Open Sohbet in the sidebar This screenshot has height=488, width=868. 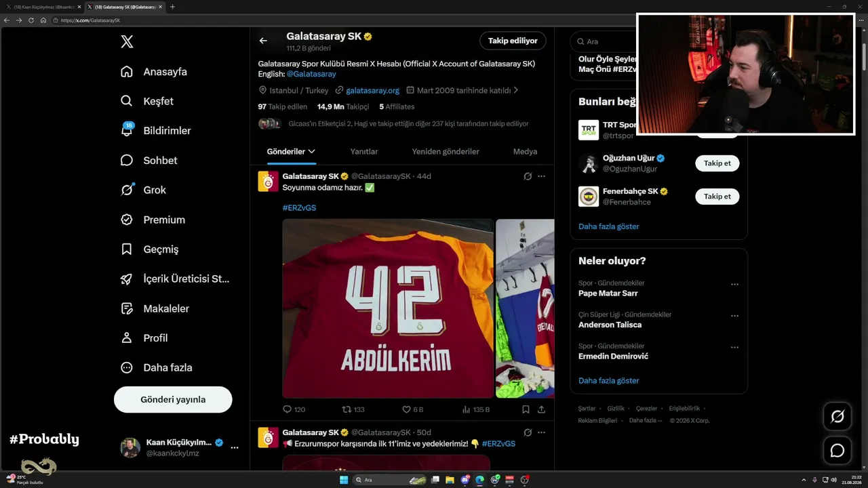pos(149,161)
